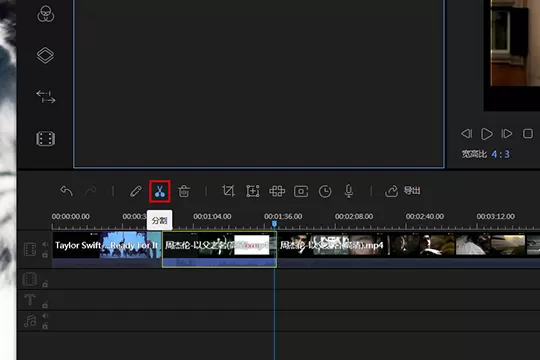
Task: Select the highlighted 周杰伦 clip segment
Action: (x=219, y=250)
